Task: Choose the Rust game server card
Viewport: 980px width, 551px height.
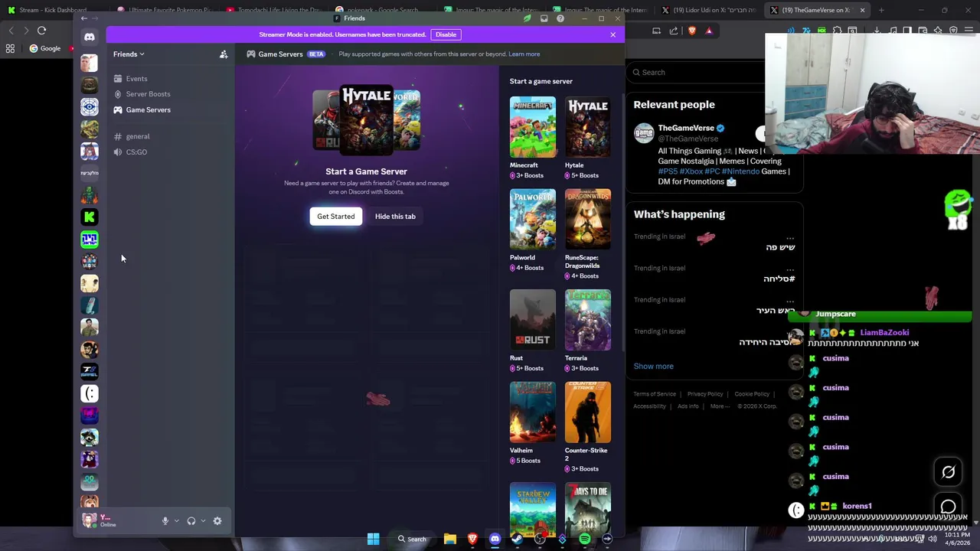Action: pos(533,331)
